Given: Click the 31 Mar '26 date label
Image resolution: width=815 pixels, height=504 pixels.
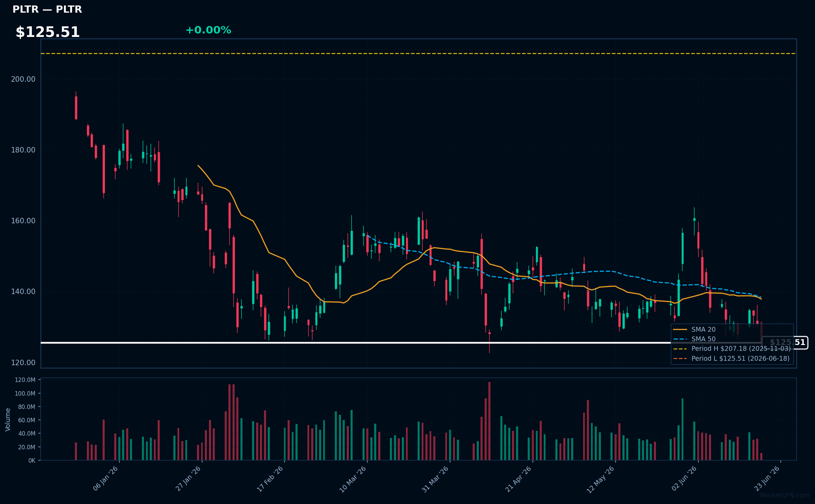Looking at the screenshot, I should (435, 479).
